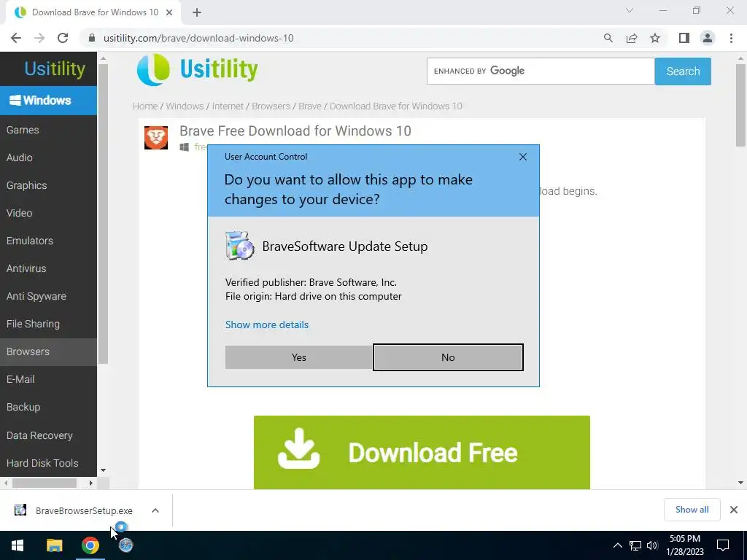This screenshot has width=747, height=560.
Task: Open Data Recovery category in sidebar
Action: coord(48,435)
